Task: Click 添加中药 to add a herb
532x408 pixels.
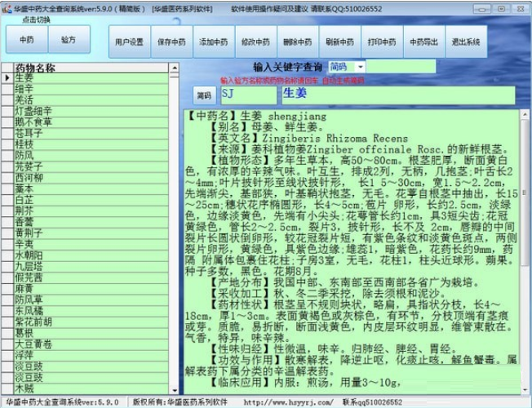Action: (213, 42)
